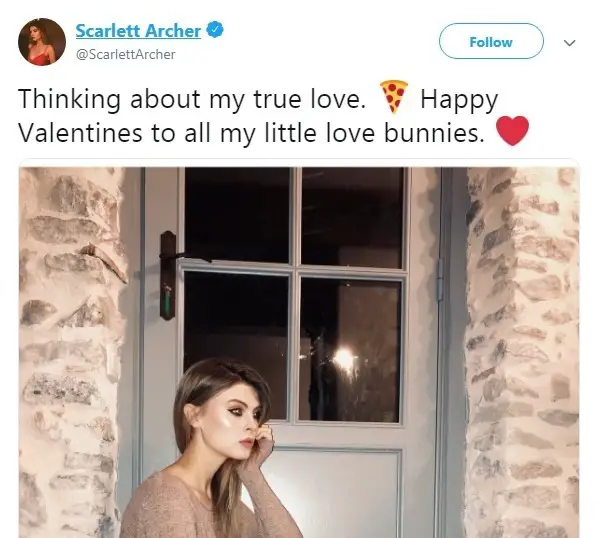Image resolution: width=597 pixels, height=538 pixels.
Task: Open Scarlett Archer's round profile avatar
Action: [42, 42]
